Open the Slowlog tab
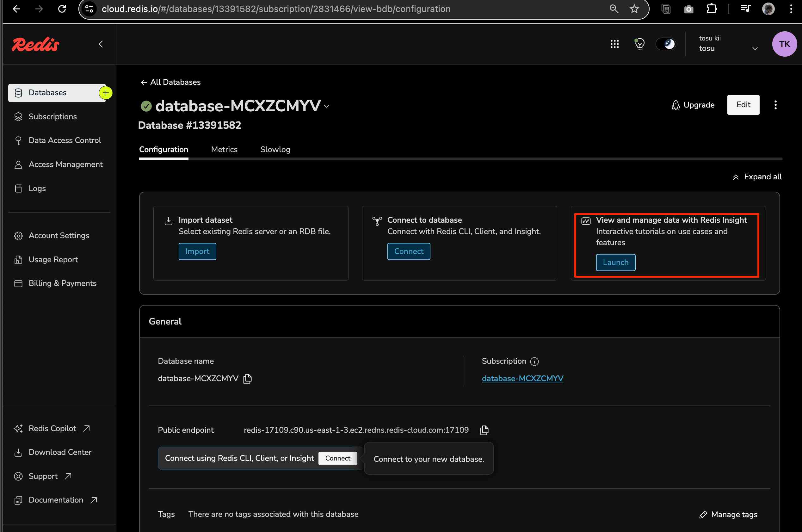802x532 pixels. click(275, 150)
